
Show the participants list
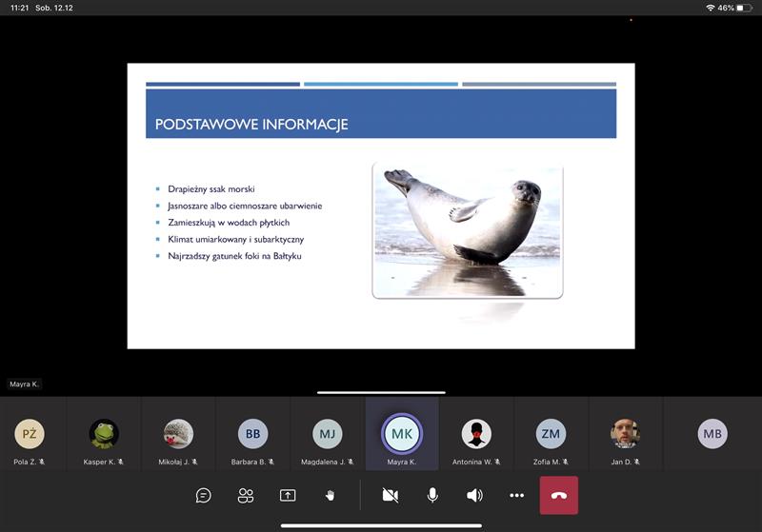pos(246,495)
